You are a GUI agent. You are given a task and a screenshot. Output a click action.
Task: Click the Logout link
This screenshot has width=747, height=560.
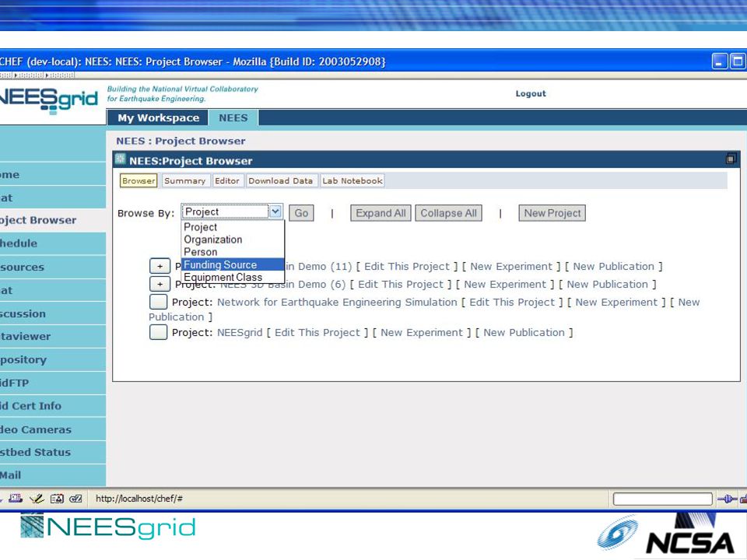tap(531, 93)
